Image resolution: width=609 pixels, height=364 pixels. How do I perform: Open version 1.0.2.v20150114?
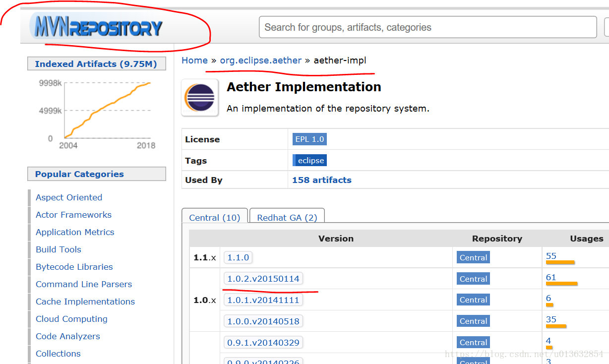(263, 279)
